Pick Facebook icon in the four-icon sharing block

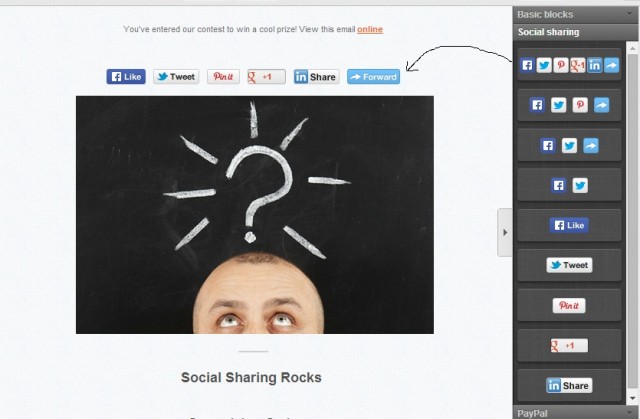[x=537, y=105]
